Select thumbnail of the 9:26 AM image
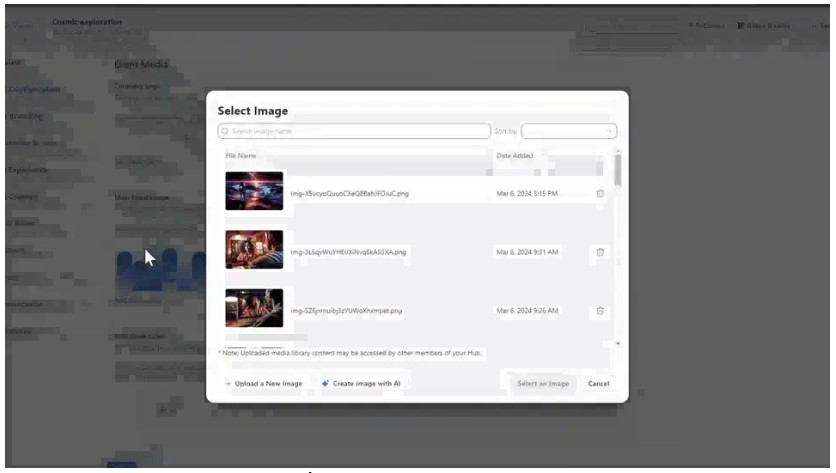The height and width of the screenshot is (473, 836). [254, 308]
